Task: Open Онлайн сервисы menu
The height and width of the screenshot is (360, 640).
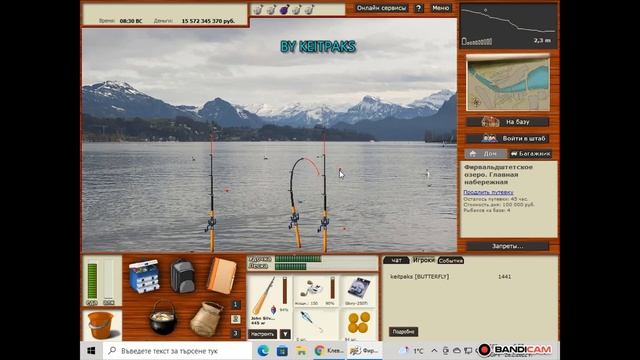Action: pyautogui.click(x=381, y=8)
